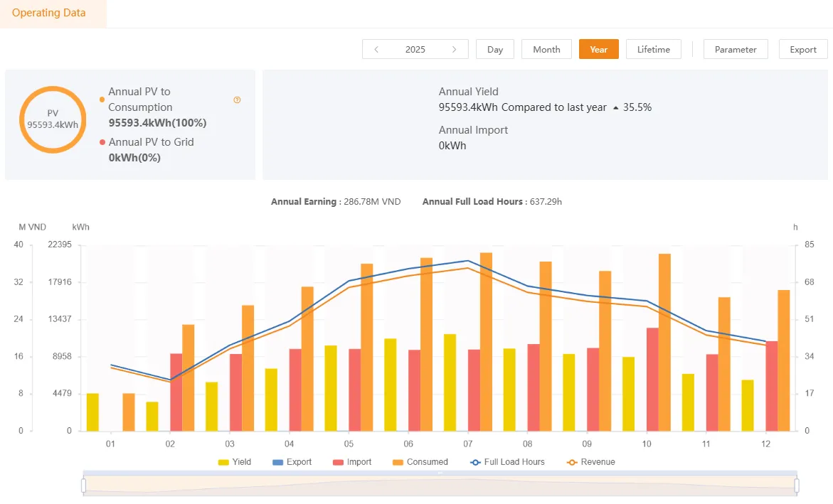Toggle the Yield series in the chart legend
Viewport: 833px width, 504px height.
point(234,462)
